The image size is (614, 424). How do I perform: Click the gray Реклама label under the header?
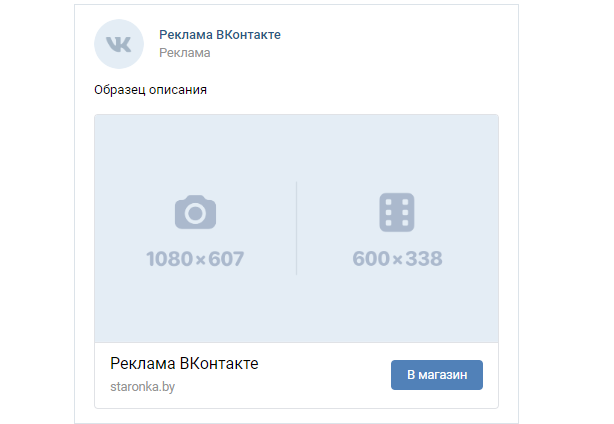(184, 53)
